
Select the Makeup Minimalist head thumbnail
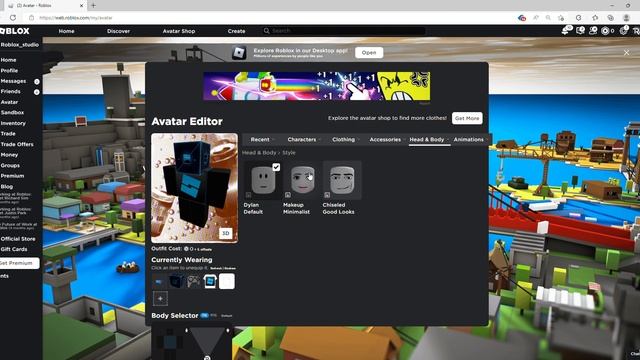[x=302, y=180]
